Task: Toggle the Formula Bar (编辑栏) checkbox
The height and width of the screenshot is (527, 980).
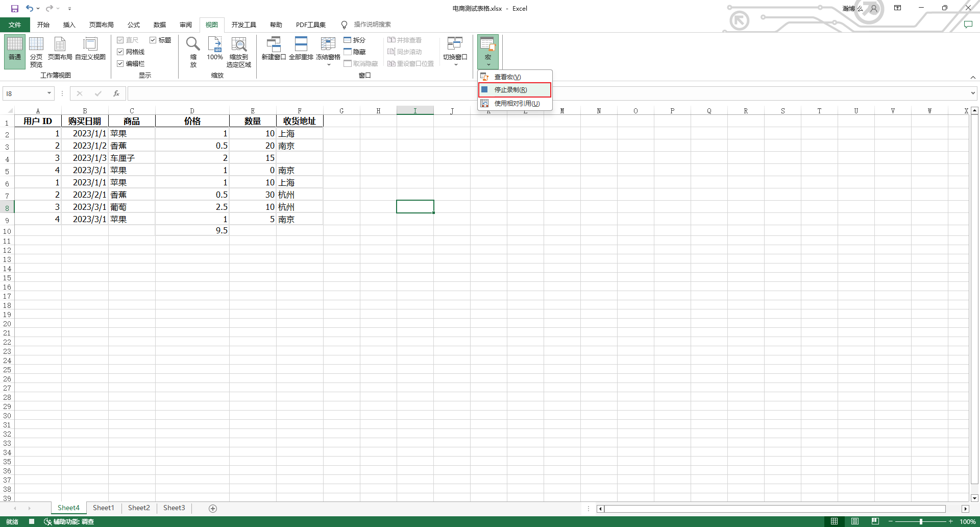Action: [120, 64]
